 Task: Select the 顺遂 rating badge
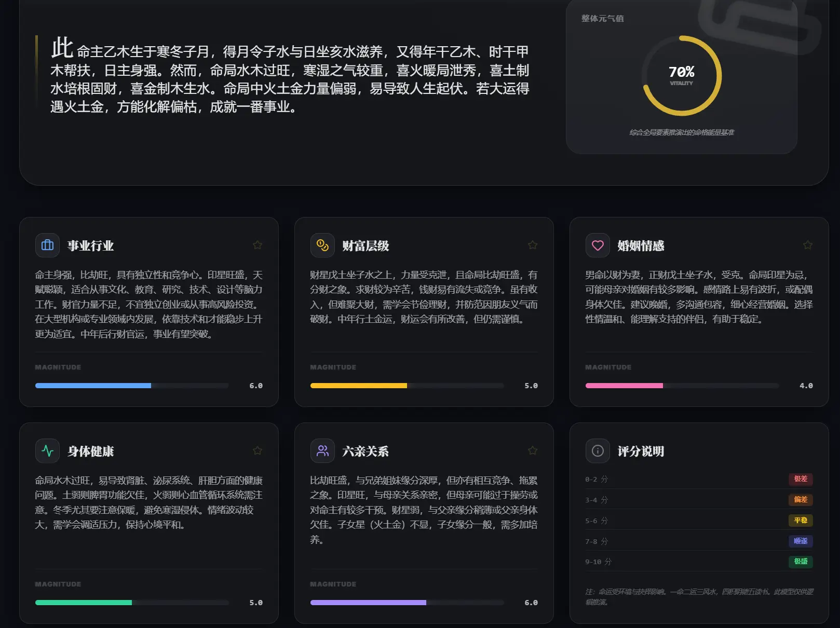(x=801, y=541)
